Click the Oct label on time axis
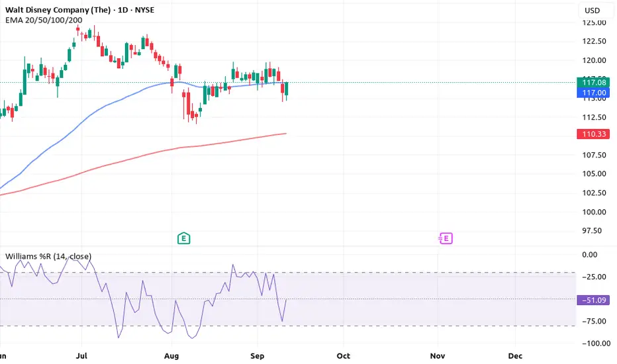This screenshot has width=617, height=364. pyautogui.click(x=343, y=356)
